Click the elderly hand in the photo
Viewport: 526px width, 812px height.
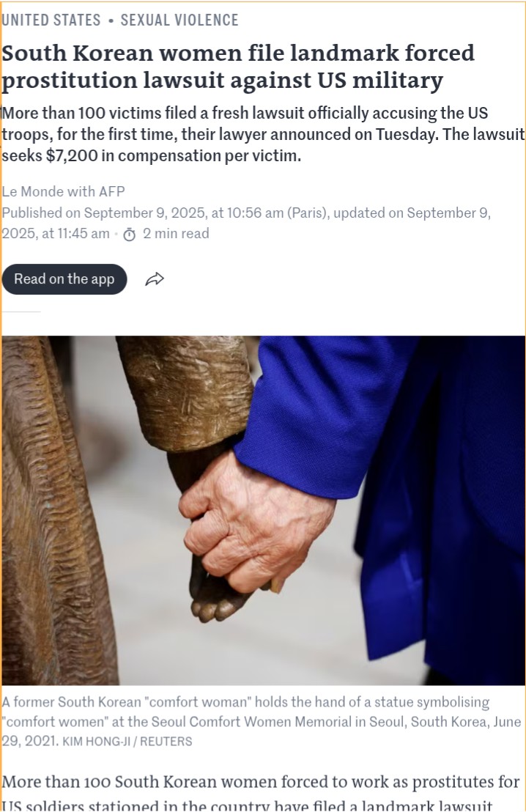tap(253, 523)
